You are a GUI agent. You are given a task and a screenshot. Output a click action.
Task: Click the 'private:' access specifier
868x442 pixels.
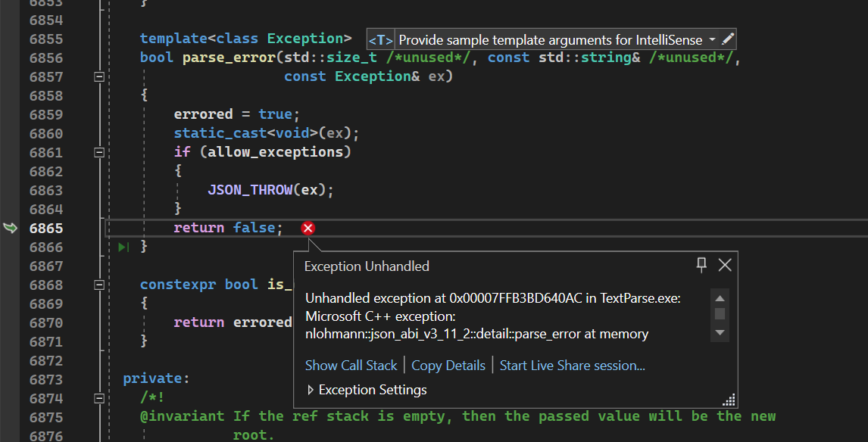point(156,378)
